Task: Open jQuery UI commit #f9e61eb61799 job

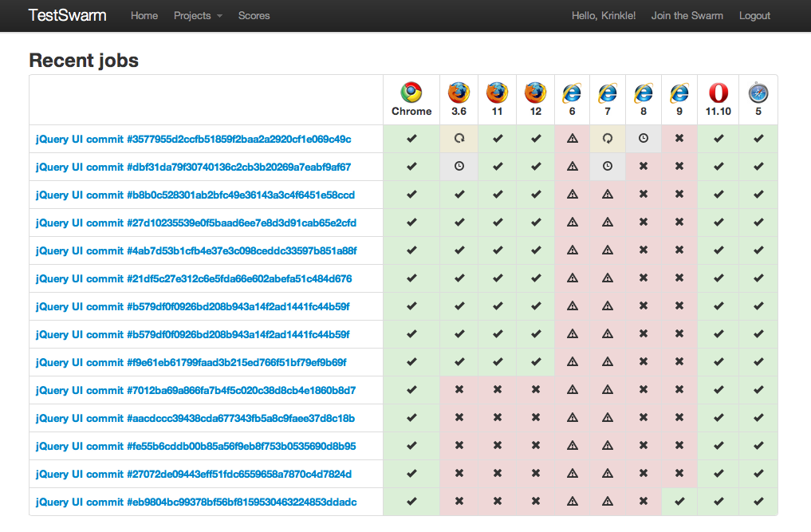Action: [191, 363]
